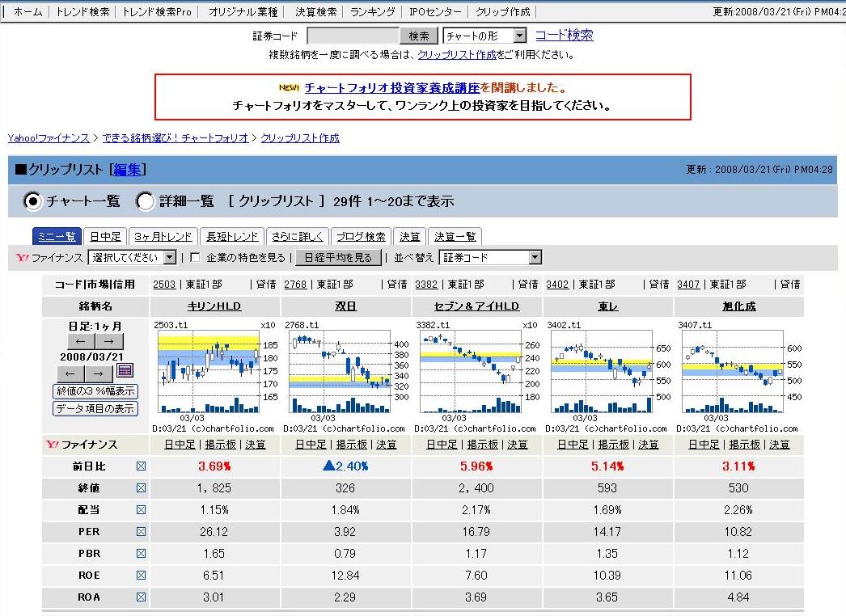
Task: Focus the 証券コード input field
Action: point(353,36)
